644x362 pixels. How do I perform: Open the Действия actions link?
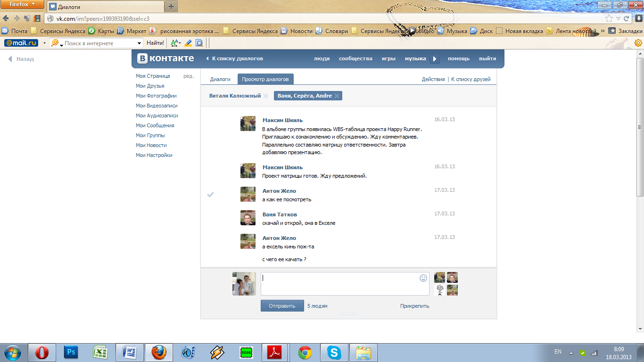click(x=433, y=79)
